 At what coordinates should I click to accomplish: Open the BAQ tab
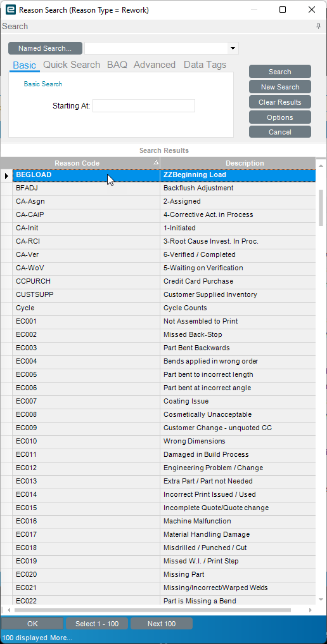[117, 65]
